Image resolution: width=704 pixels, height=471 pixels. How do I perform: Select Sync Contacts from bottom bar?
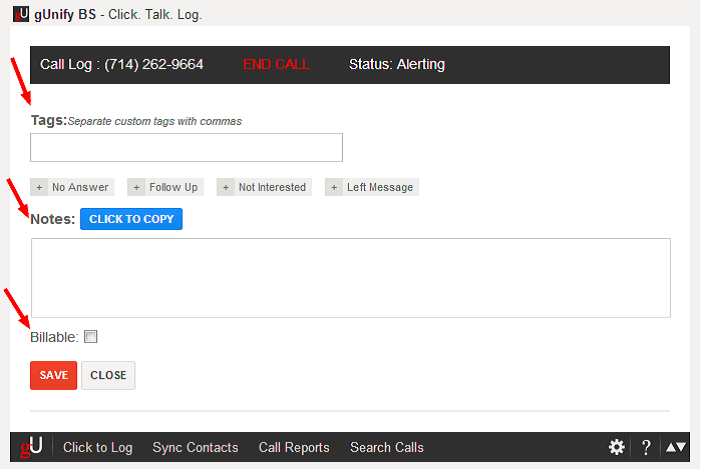pos(195,447)
